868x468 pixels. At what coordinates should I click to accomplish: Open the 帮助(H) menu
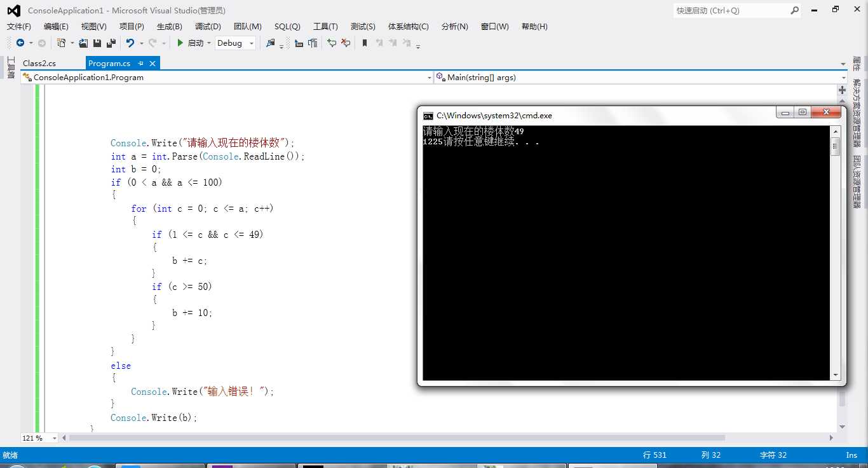534,26
